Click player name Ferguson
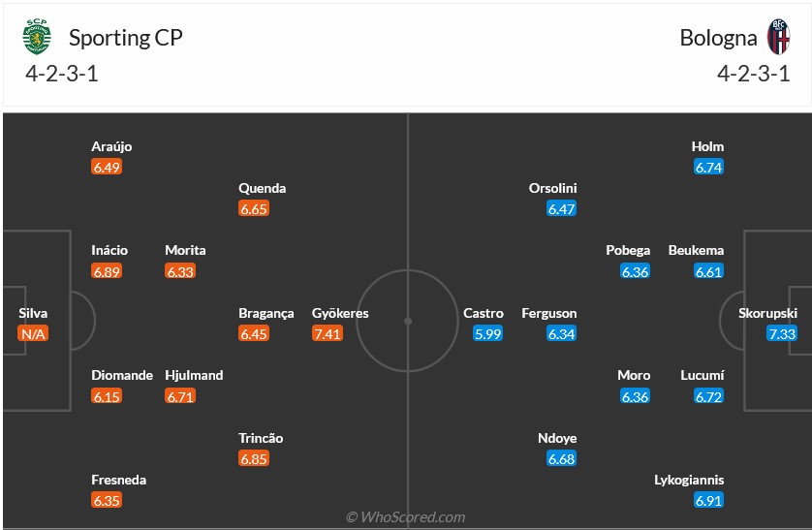The width and height of the screenshot is (812, 530). pyautogui.click(x=549, y=313)
